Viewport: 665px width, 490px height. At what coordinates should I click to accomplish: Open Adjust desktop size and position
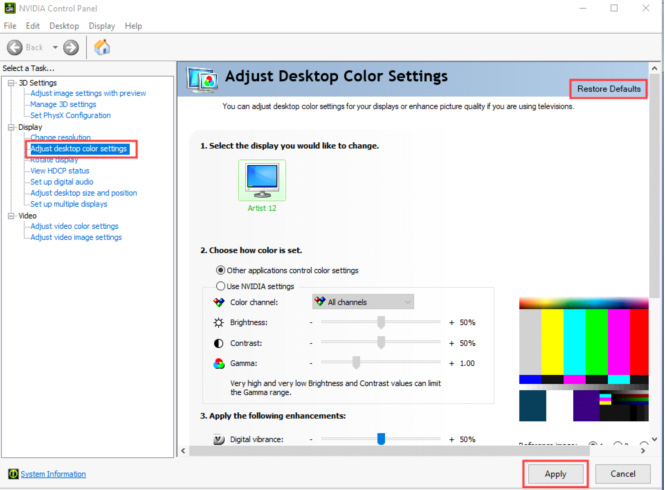(x=84, y=193)
